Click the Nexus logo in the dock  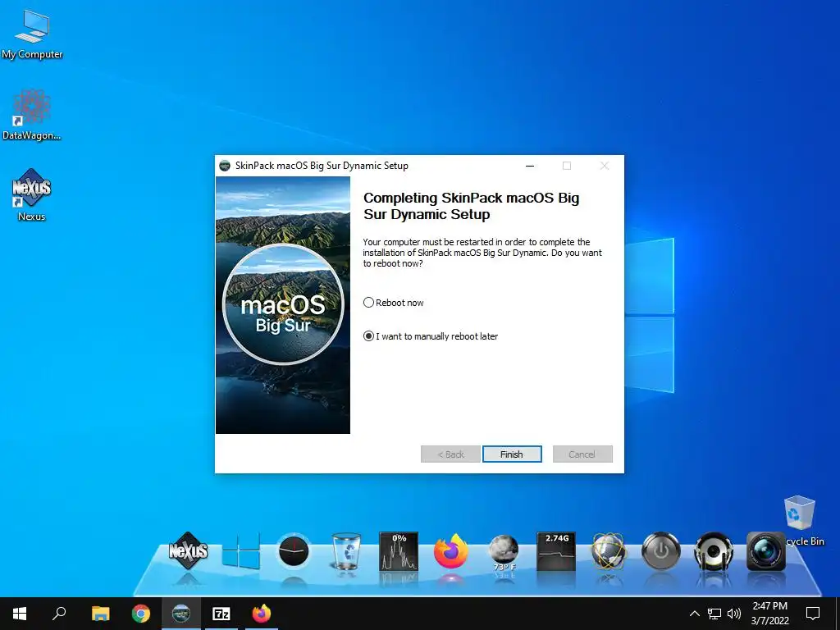(x=188, y=550)
